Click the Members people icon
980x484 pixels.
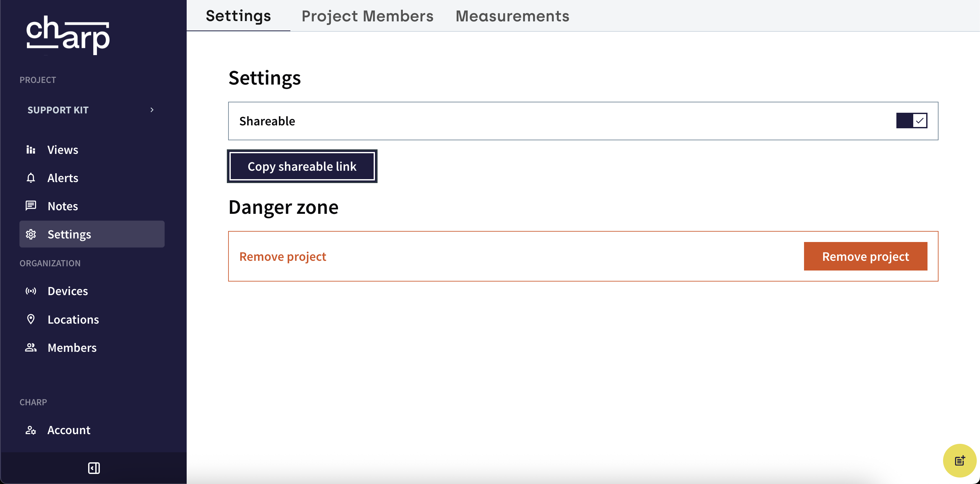click(31, 347)
